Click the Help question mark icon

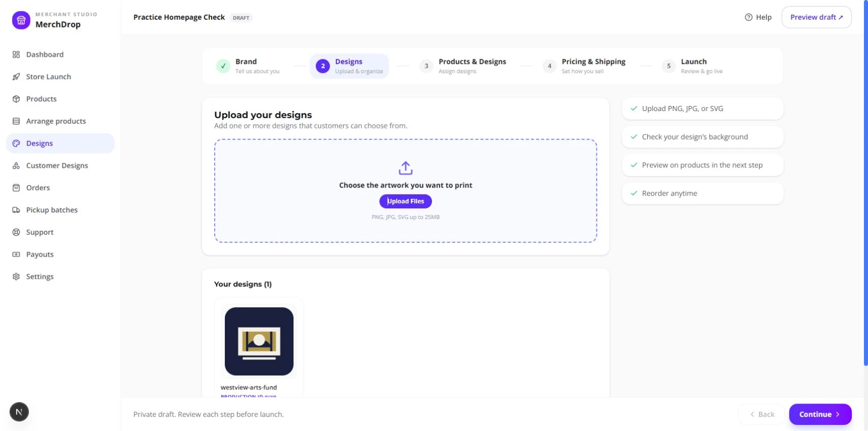(748, 17)
